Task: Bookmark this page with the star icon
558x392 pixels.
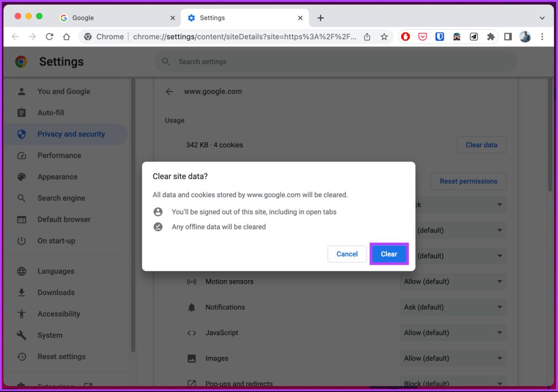Action: [x=384, y=37]
